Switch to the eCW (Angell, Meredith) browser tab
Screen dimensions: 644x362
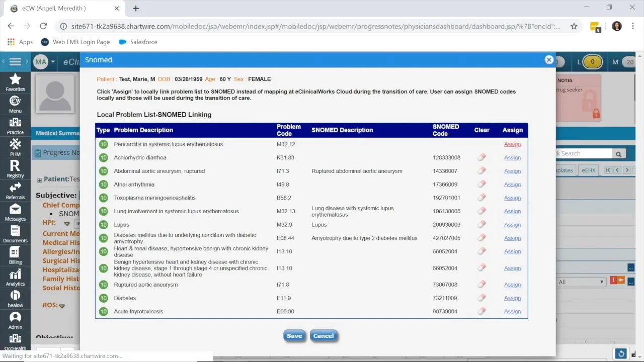tap(60, 9)
